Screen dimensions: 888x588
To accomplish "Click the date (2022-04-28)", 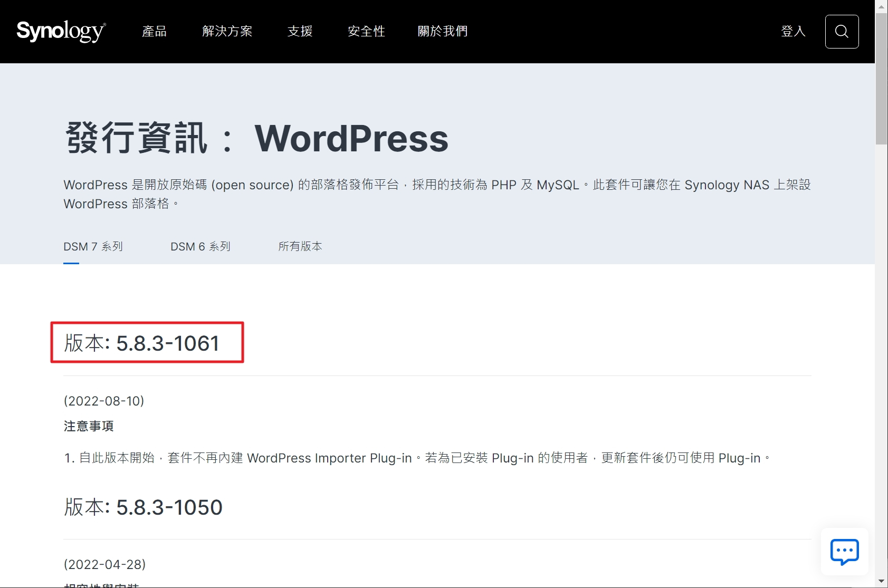I will (x=104, y=564).
